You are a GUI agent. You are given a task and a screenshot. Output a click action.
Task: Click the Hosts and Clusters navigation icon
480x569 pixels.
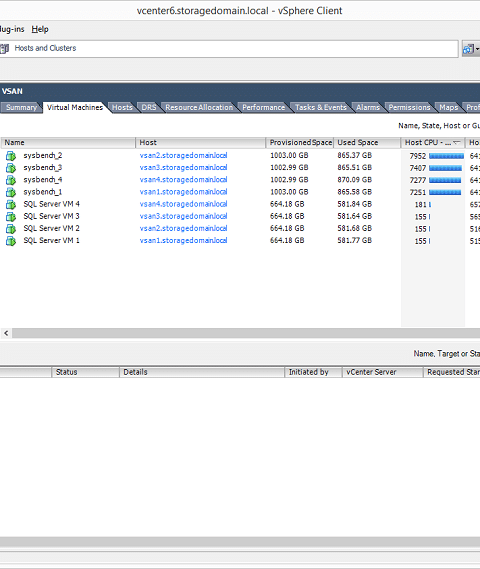pyautogui.click(x=4, y=48)
